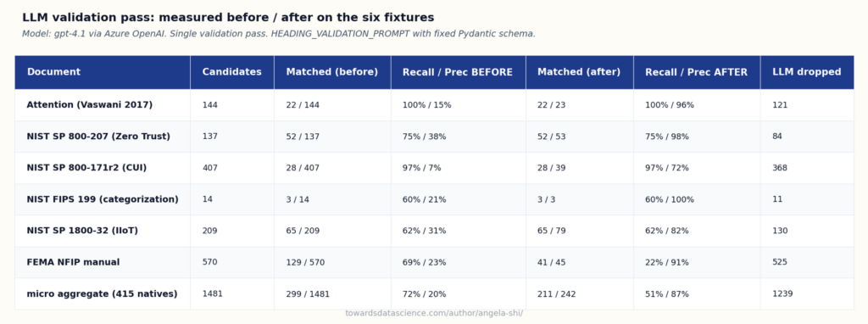Screen dimensions: 868x324
Task: Click NIST FIPS 199 (categorization) row label
Action: point(103,199)
